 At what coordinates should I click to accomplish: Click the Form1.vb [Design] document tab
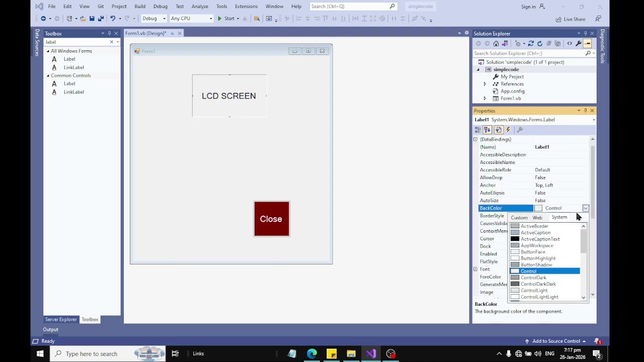pos(146,33)
